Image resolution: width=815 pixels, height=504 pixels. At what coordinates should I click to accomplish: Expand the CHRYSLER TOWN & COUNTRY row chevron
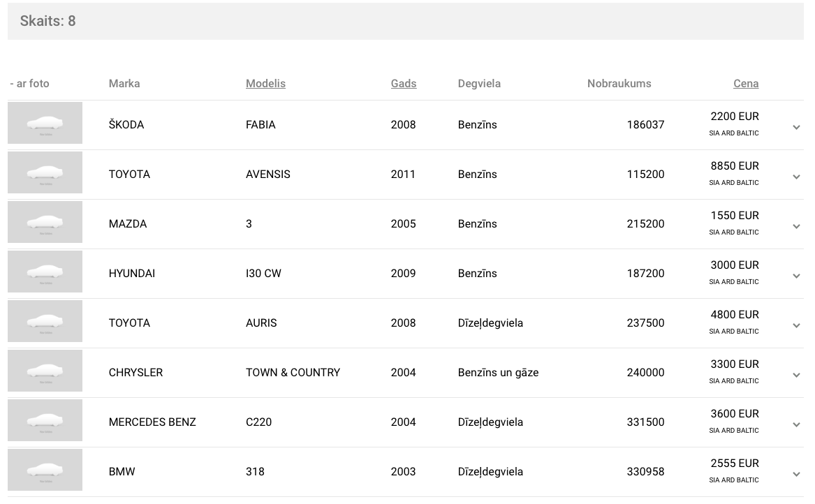796,375
